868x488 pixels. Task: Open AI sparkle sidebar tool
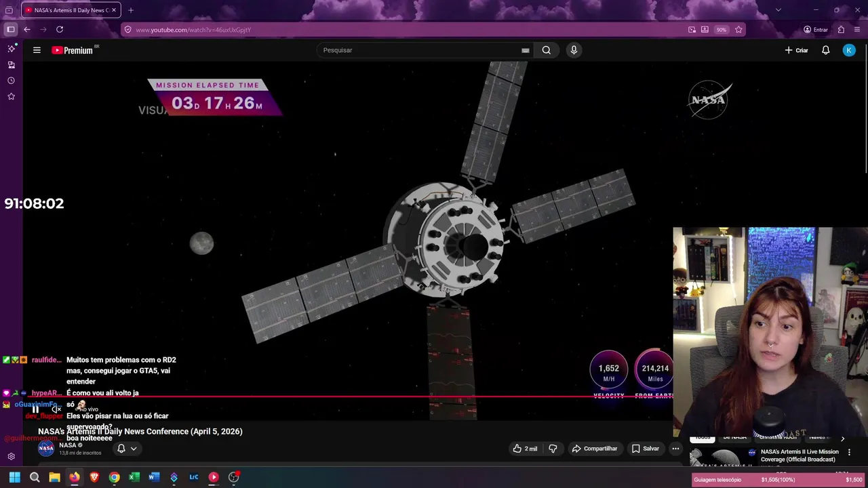[11, 49]
